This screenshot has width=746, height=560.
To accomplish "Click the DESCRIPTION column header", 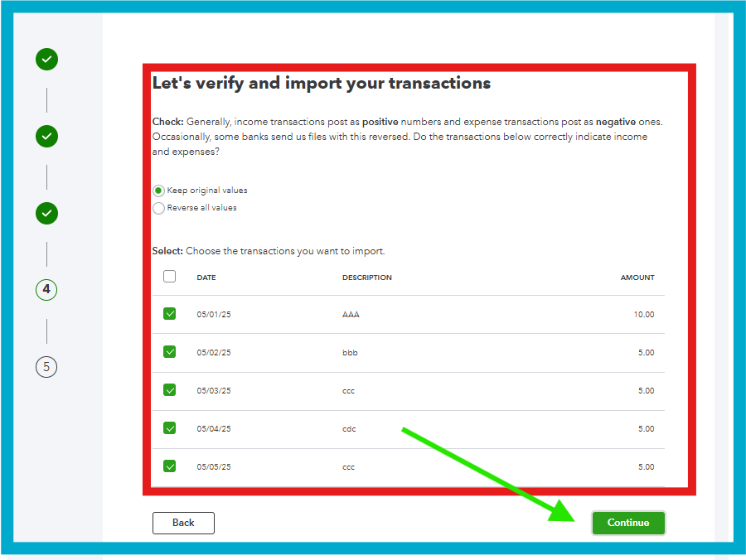I will pos(367,278).
